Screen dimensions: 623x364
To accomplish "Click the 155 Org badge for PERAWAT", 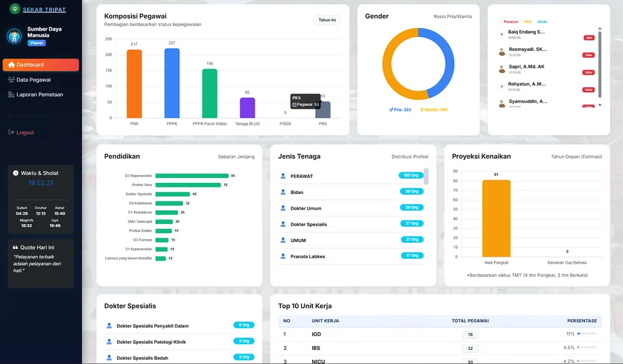I will pyautogui.click(x=411, y=175).
